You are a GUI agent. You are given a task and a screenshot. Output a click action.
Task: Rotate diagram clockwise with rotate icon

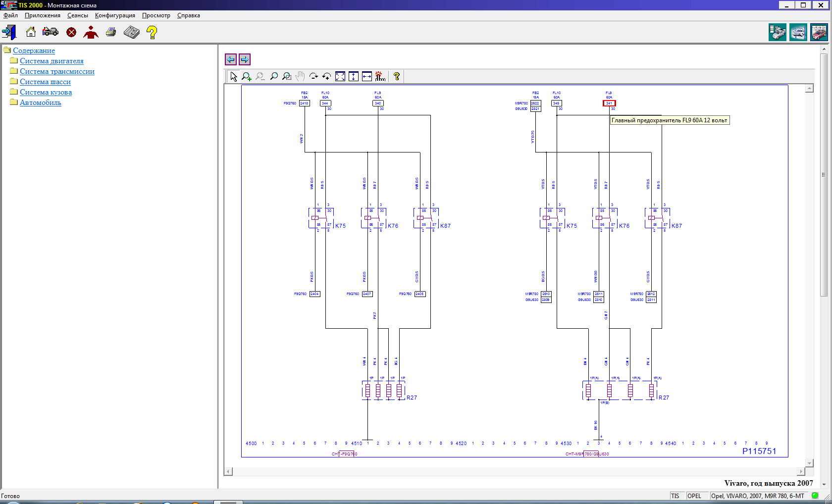313,76
